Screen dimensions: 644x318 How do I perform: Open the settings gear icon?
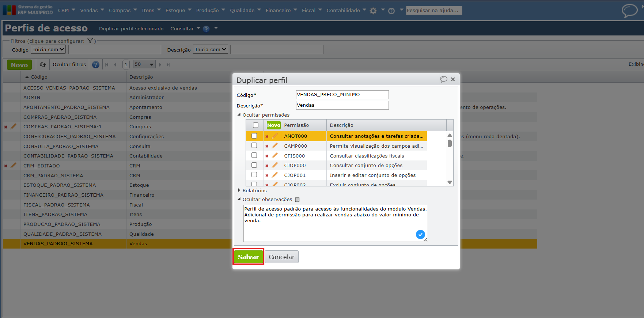click(373, 11)
